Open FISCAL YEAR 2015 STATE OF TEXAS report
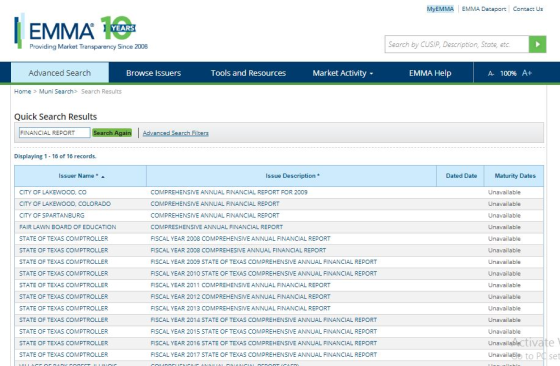Screen dimensions: 560x366 pyautogui.click(x=264, y=331)
